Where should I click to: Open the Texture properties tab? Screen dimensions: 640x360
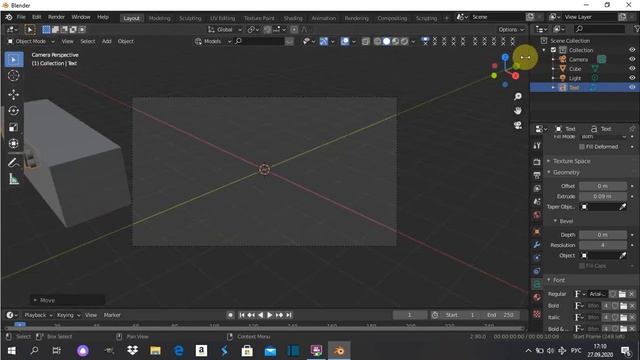point(537,314)
